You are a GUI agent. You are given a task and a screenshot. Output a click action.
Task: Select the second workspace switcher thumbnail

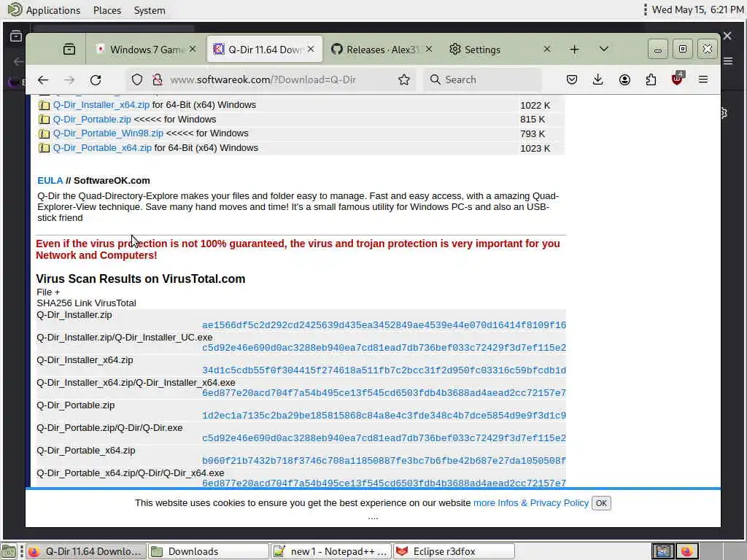tap(686, 551)
